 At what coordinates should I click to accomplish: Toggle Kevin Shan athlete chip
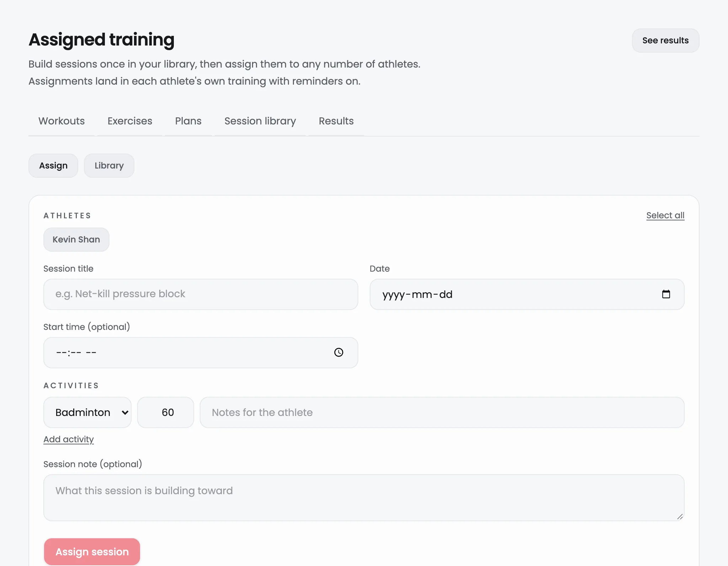[76, 240]
